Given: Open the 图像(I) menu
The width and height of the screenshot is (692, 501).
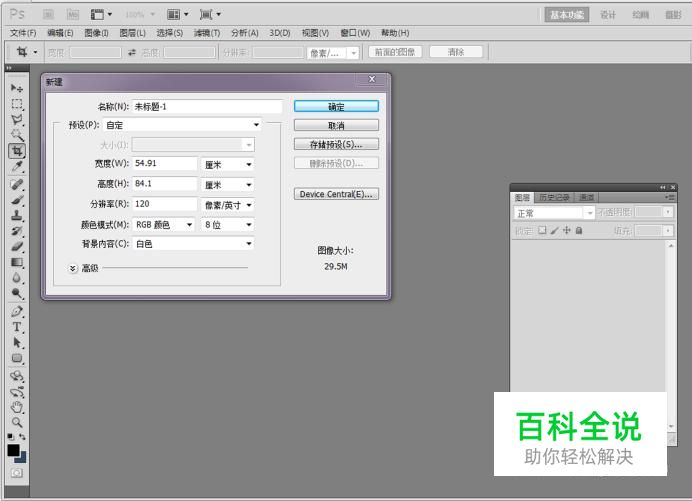Looking at the screenshot, I should tap(97, 33).
